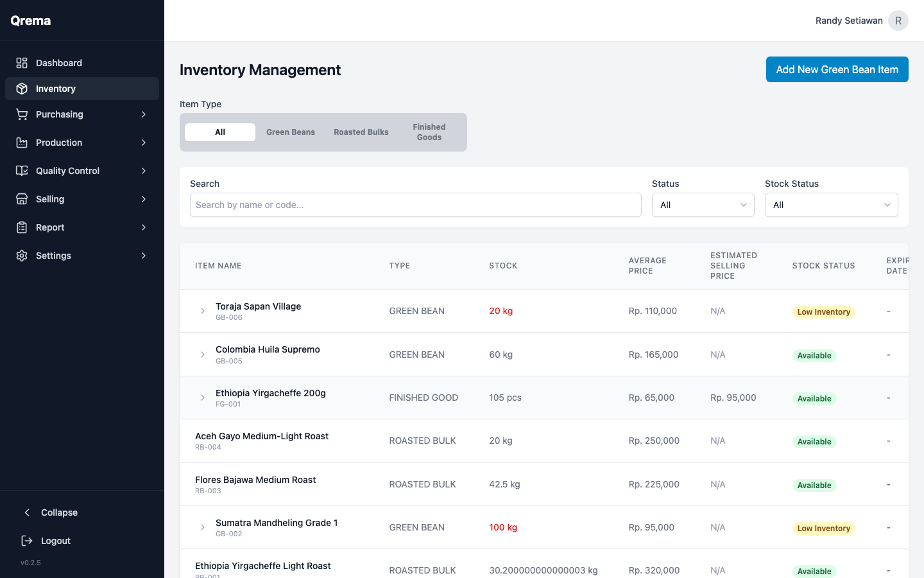924x578 pixels.
Task: Open the Purchasing section icon
Action: click(x=21, y=114)
